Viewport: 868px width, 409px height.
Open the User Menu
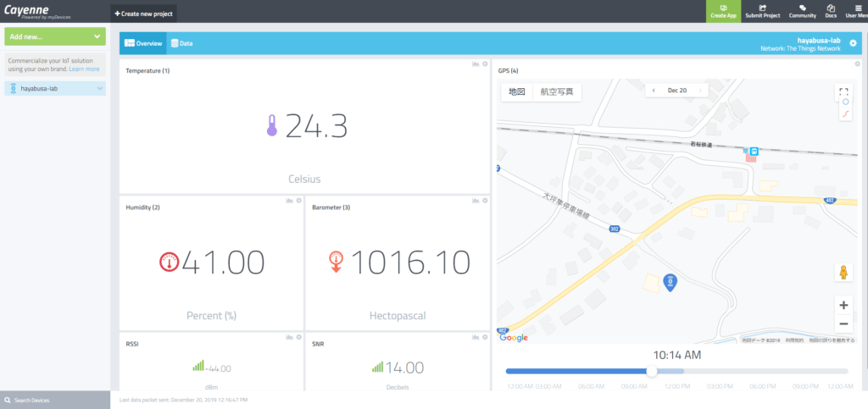855,11
